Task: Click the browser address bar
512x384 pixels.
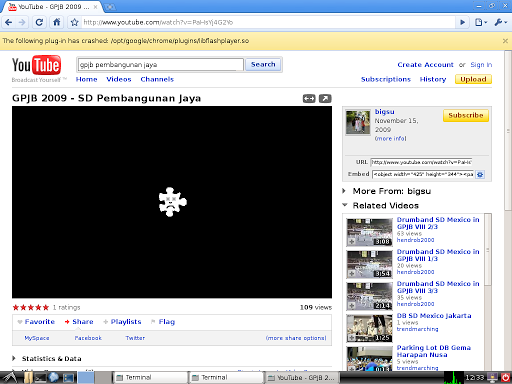Action: [268, 22]
